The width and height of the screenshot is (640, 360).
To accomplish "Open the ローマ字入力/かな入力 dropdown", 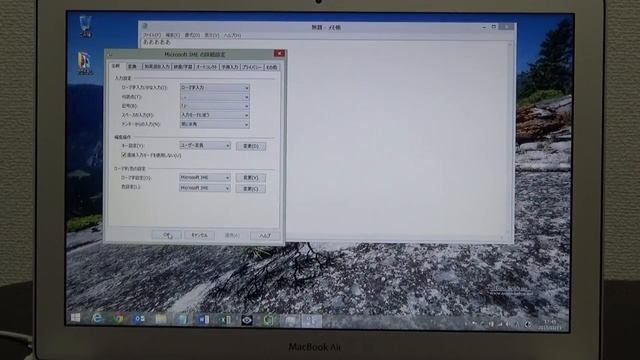I will click(x=215, y=88).
